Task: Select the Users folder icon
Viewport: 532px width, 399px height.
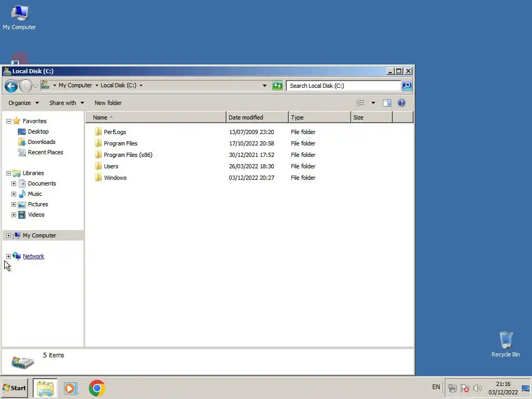Action: coord(98,166)
